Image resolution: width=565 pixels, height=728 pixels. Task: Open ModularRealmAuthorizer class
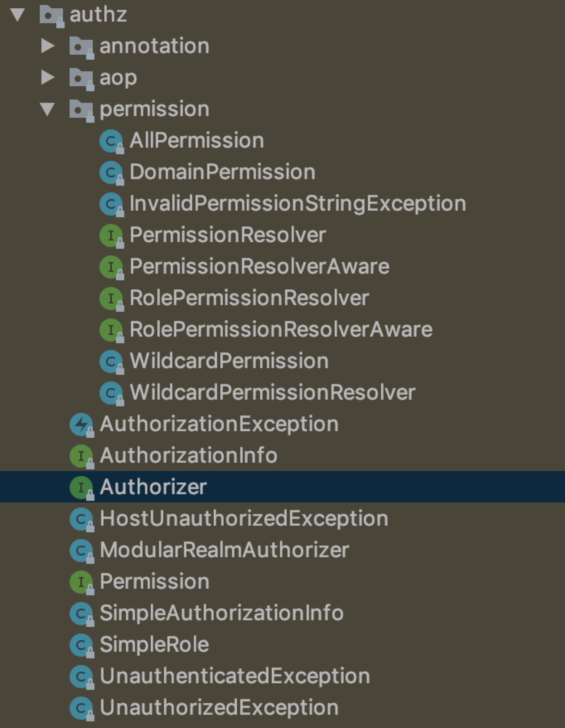point(224,551)
